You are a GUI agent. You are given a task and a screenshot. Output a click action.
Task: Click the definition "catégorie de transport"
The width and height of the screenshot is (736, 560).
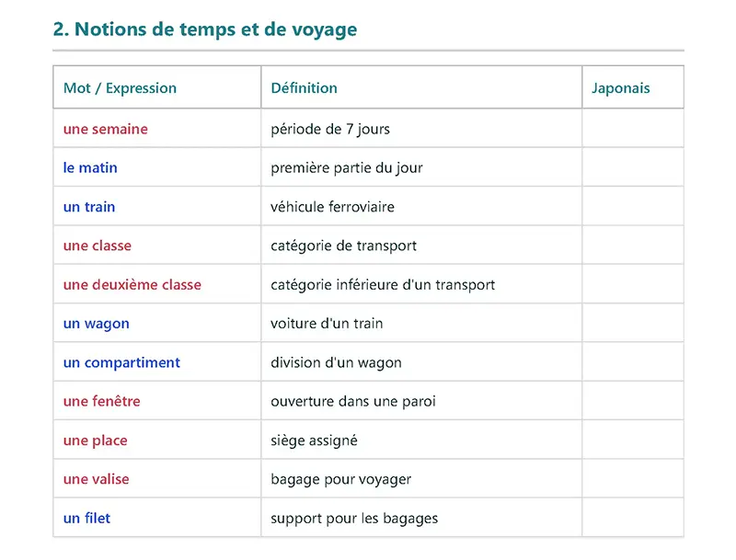pyautogui.click(x=343, y=246)
